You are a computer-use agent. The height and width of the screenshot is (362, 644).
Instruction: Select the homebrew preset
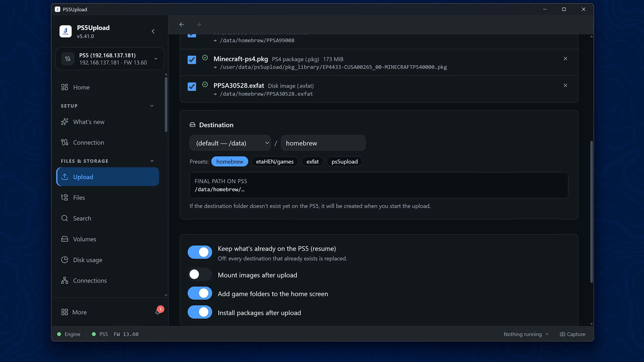pos(230,161)
